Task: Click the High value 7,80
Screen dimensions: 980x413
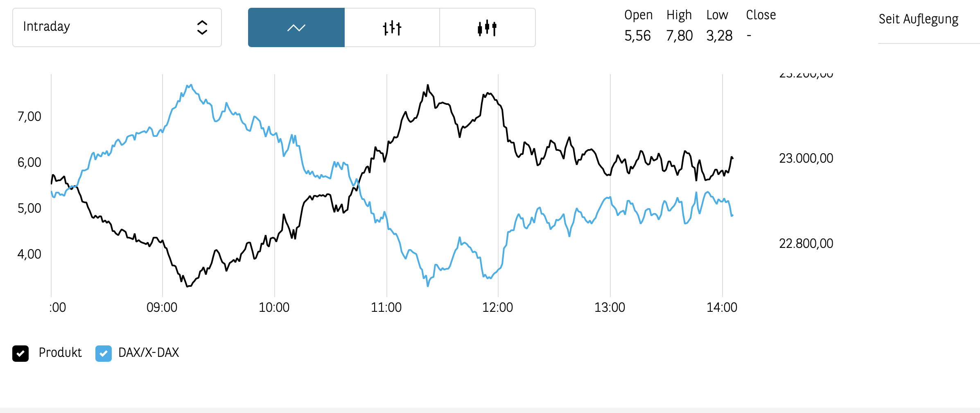Action: 679,36
